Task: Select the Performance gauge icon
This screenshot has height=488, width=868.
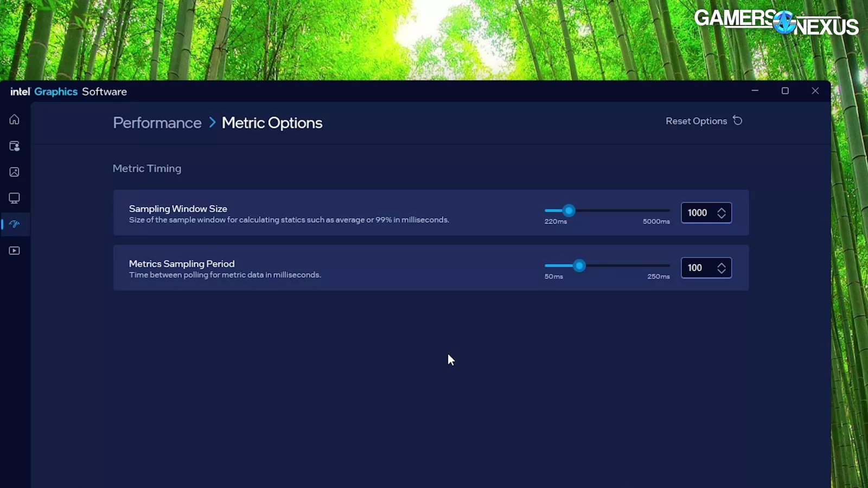Action: click(14, 224)
